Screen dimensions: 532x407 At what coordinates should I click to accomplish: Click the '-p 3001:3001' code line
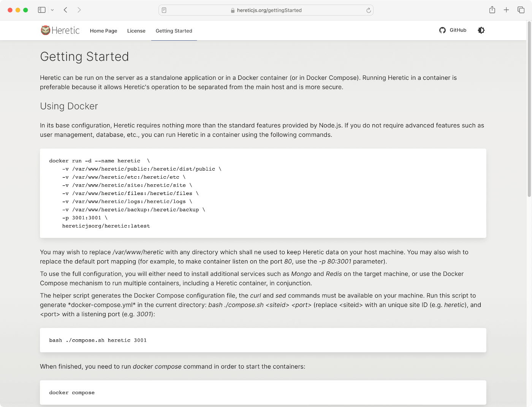pos(85,218)
